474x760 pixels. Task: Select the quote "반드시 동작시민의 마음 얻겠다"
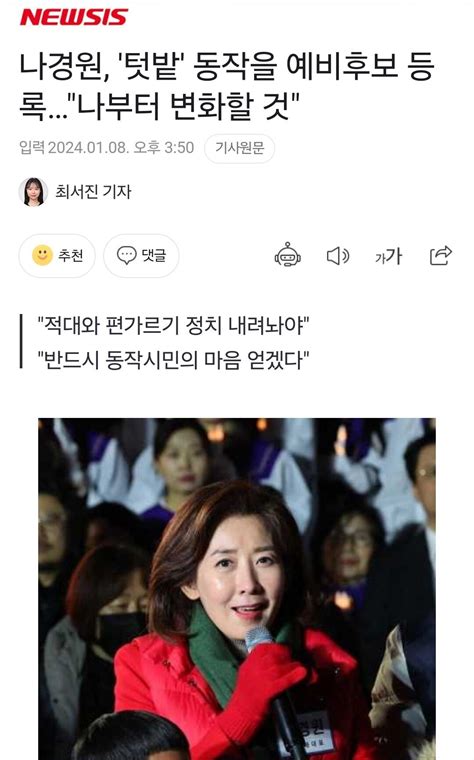(x=174, y=360)
